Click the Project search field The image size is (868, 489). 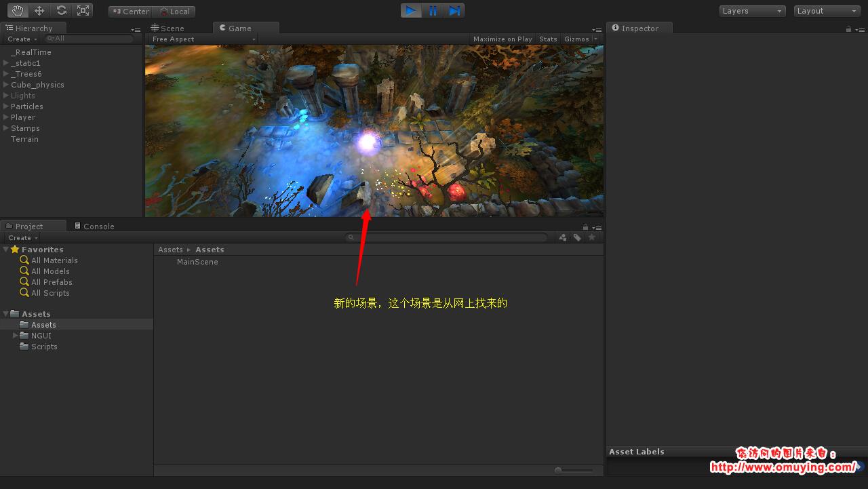coord(446,237)
